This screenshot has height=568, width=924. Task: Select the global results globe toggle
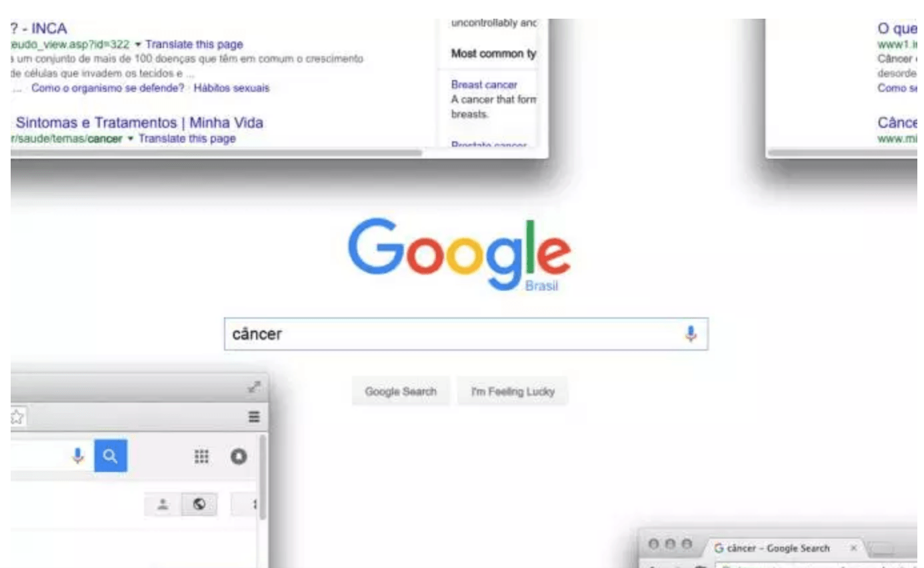pyautogui.click(x=199, y=505)
